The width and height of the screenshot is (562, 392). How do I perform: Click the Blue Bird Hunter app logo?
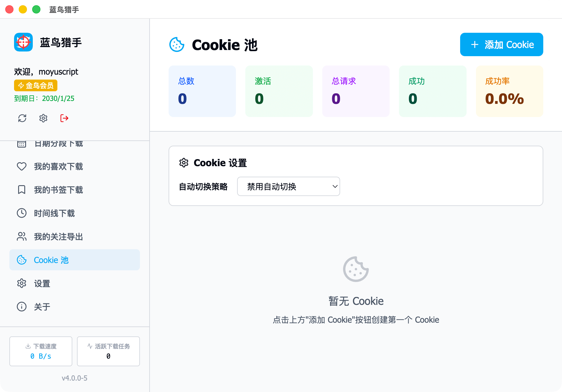[23, 42]
